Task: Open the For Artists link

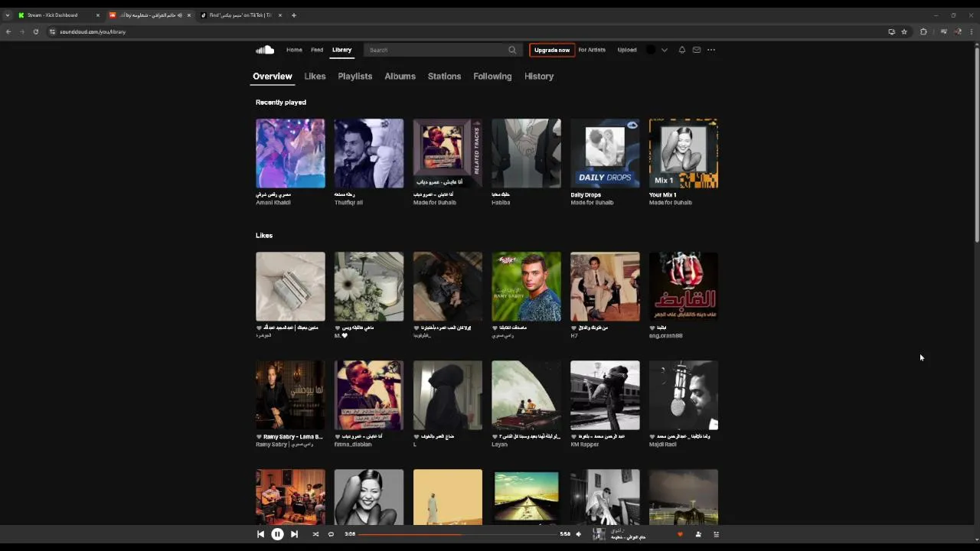Action: (592, 50)
